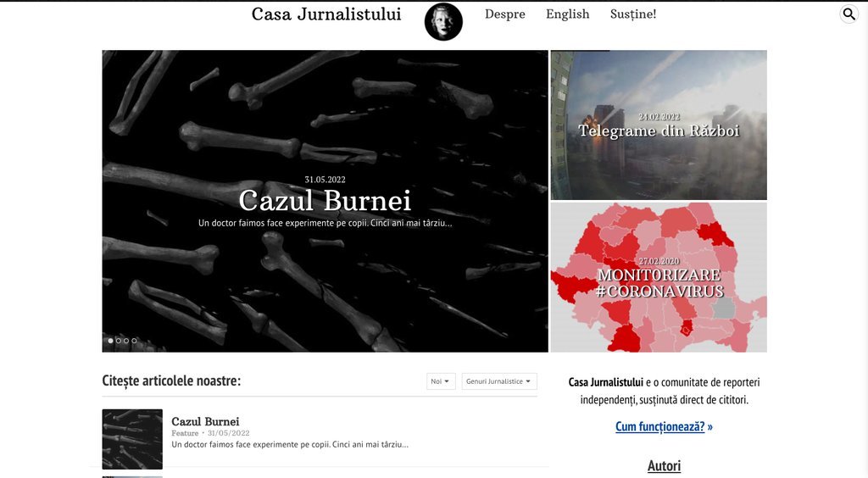This screenshot has height=478, width=868.
Task: Click the slider subtitle about the famous doctor
Action: click(x=325, y=224)
